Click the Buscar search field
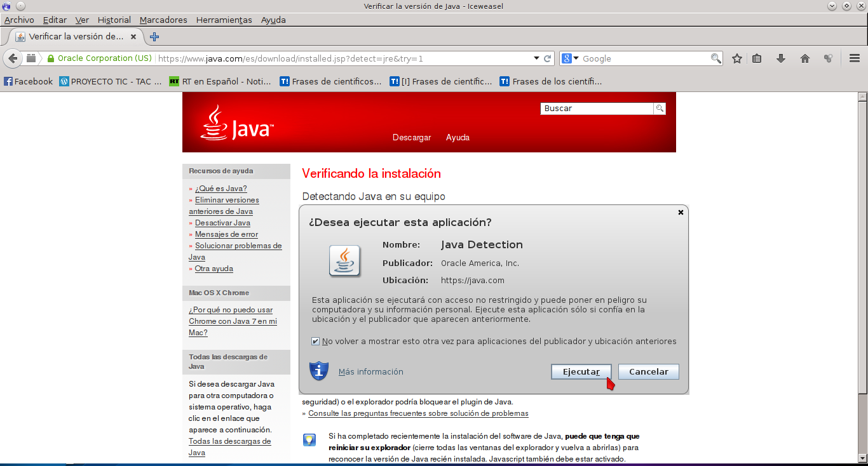This screenshot has width=868, height=466. click(596, 109)
